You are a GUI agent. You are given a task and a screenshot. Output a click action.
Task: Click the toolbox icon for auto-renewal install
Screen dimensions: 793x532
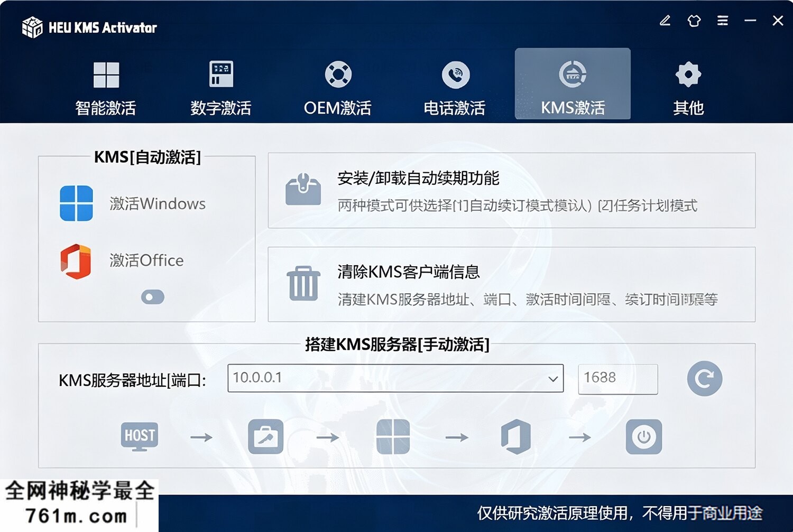pos(303,189)
